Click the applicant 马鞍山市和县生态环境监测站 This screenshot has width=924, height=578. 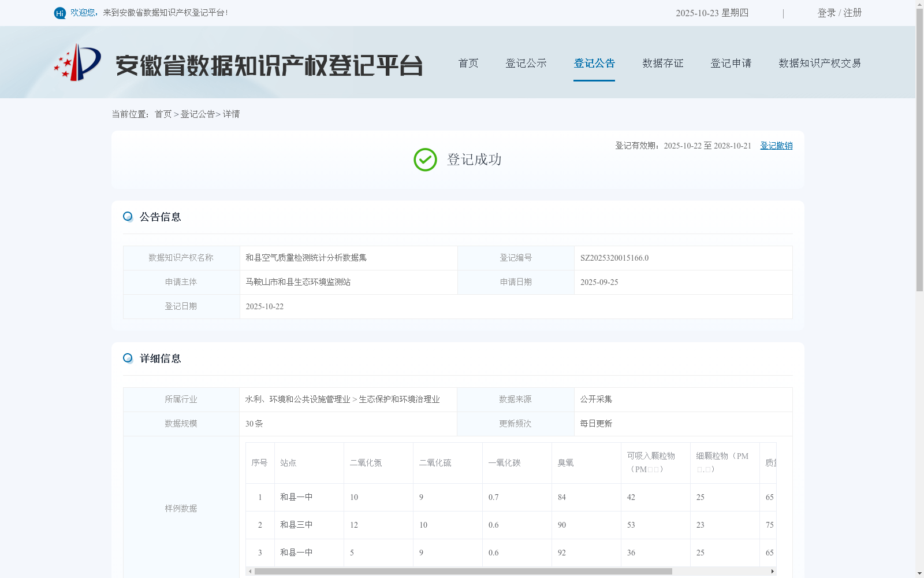[298, 282]
